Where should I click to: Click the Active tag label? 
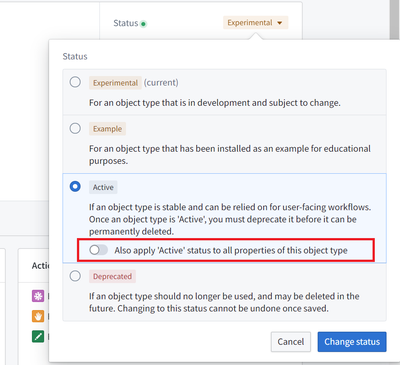point(103,187)
